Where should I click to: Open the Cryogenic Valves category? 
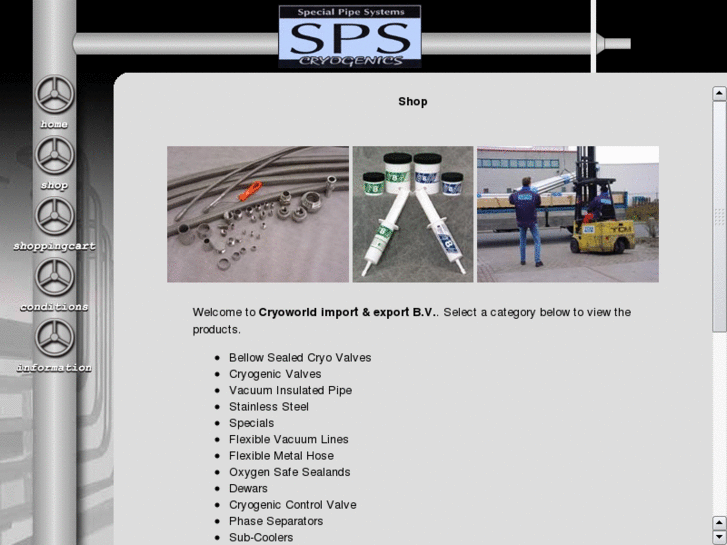pos(275,374)
